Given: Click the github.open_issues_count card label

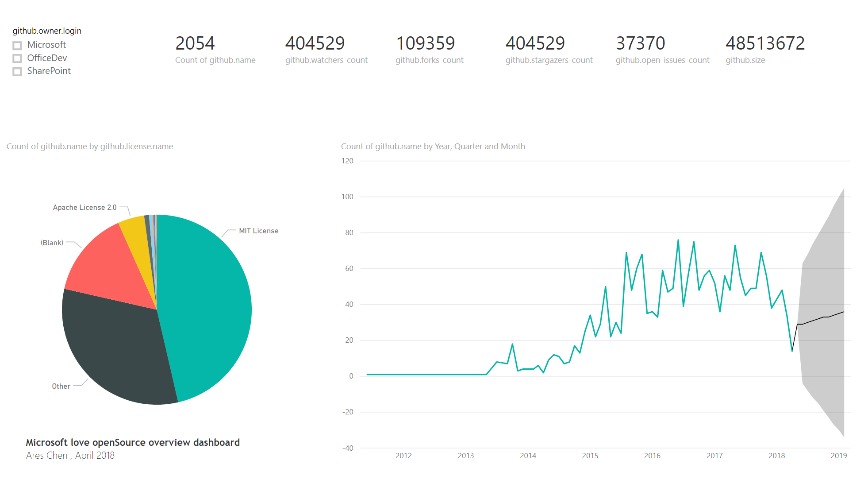Looking at the screenshot, I should (662, 60).
